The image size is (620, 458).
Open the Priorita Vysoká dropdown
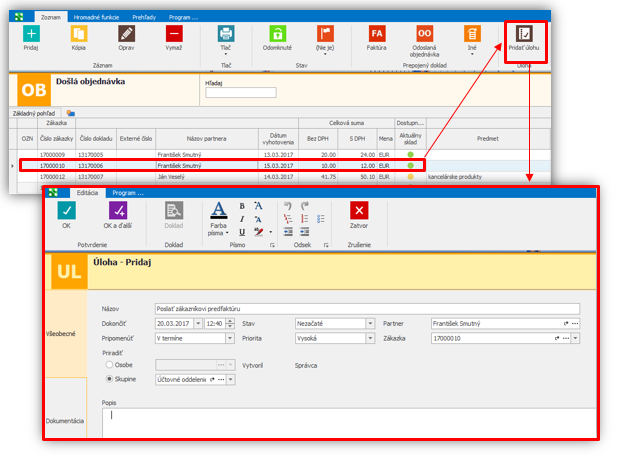coord(370,338)
